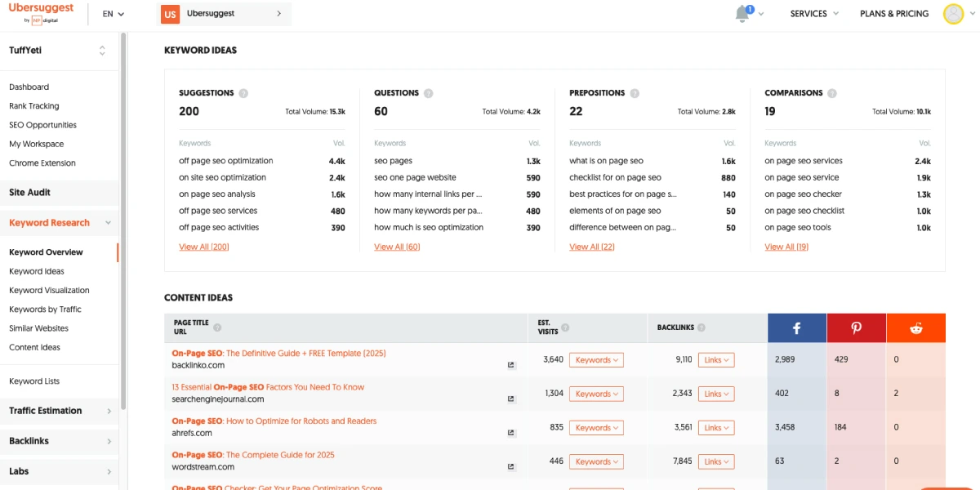980x490 pixels.
Task: Select Content Ideas in sidebar
Action: click(x=34, y=347)
